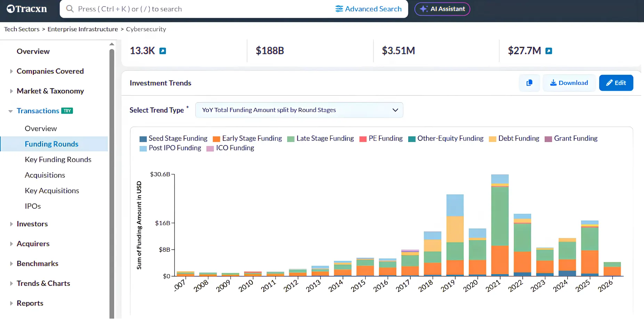This screenshot has width=644, height=320.
Task: Open the Acquisitions submenu item
Action: tap(45, 175)
